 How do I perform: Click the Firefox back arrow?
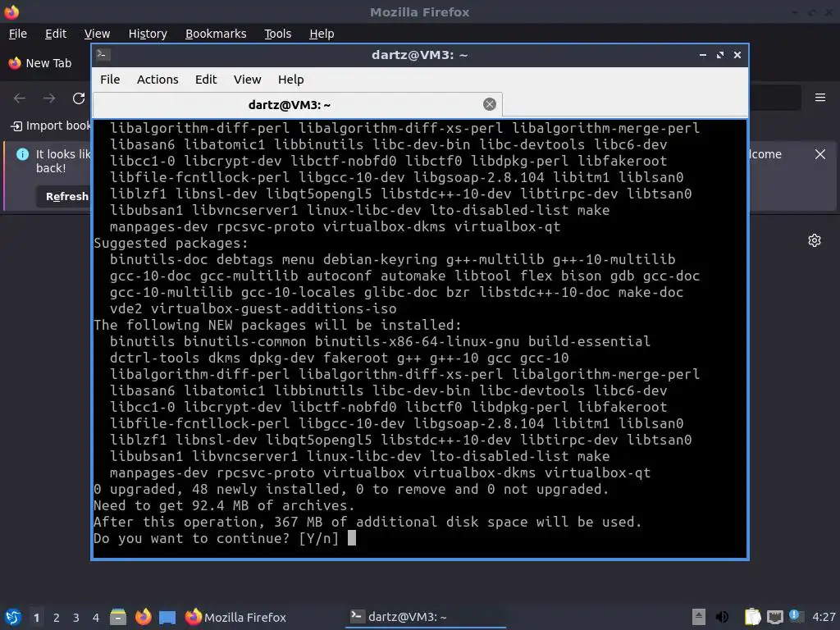(20, 98)
